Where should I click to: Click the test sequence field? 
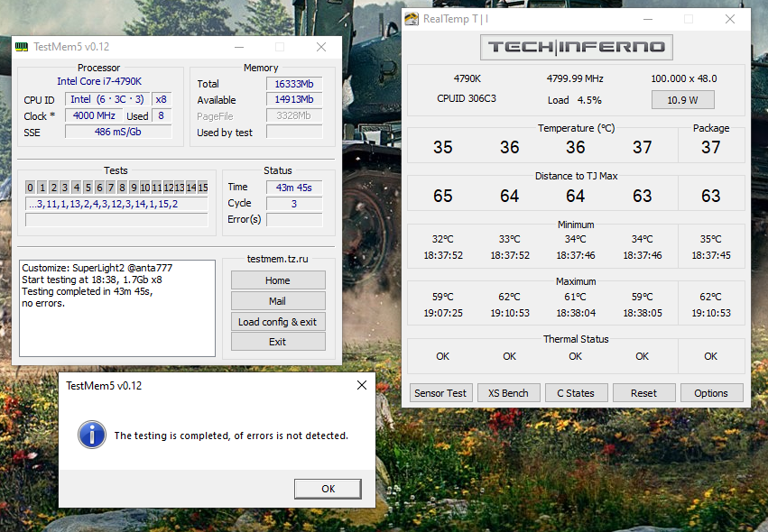(x=116, y=204)
